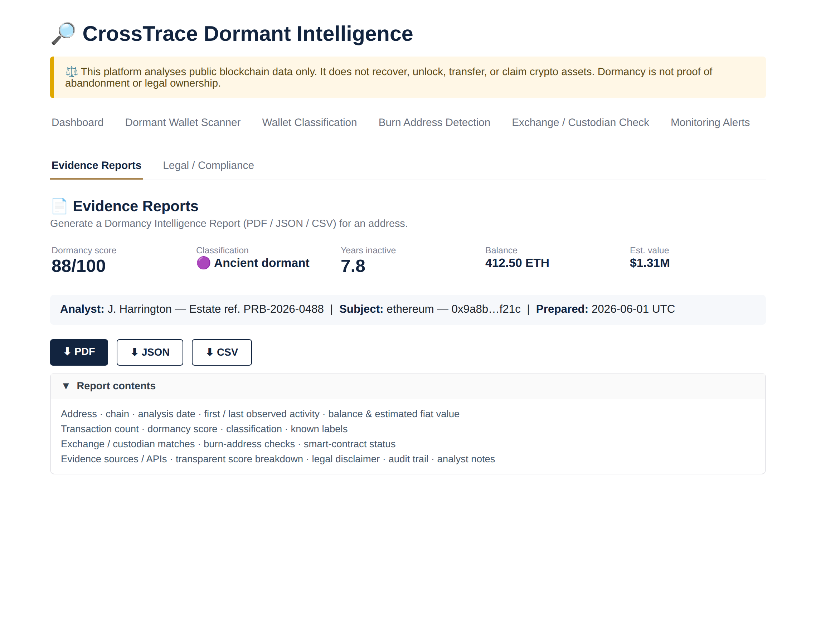
Task: Click the years inactive value 7.8
Action: point(353,266)
